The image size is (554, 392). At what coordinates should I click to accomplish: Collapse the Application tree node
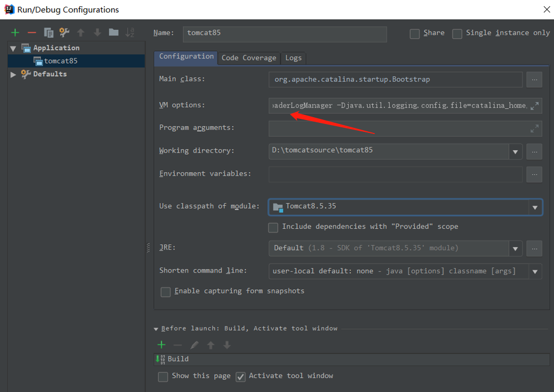click(13, 48)
